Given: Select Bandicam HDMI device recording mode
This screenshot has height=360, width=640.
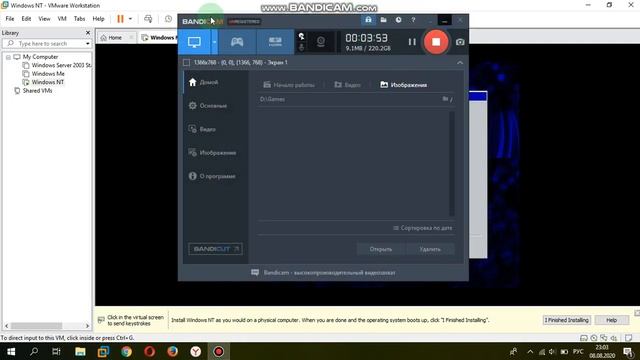Looking at the screenshot, I should pos(275,42).
